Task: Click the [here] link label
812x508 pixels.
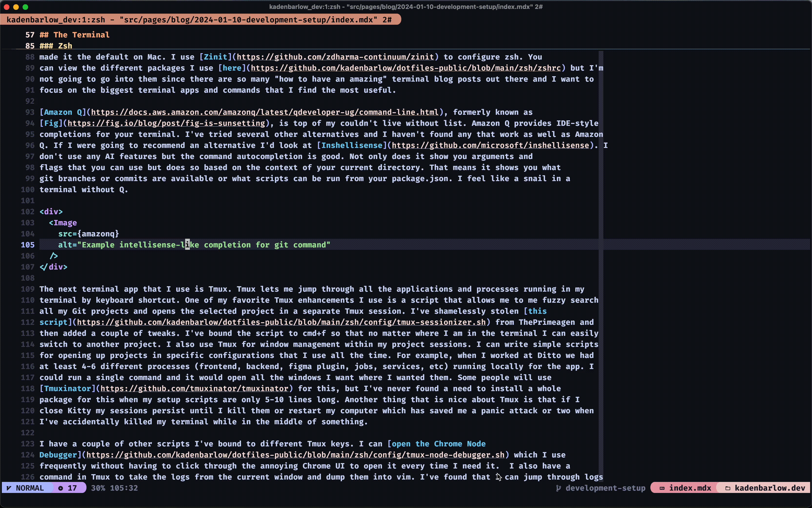Action: [x=232, y=68]
